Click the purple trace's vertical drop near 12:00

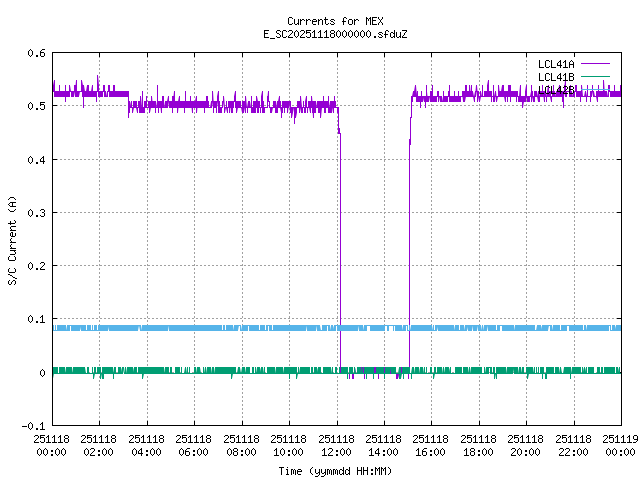340,250
